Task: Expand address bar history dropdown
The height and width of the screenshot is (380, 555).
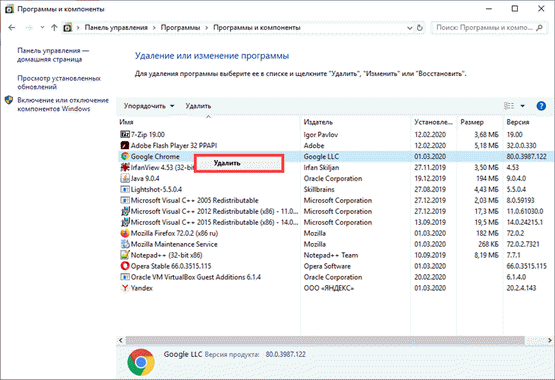Action: [x=410, y=28]
